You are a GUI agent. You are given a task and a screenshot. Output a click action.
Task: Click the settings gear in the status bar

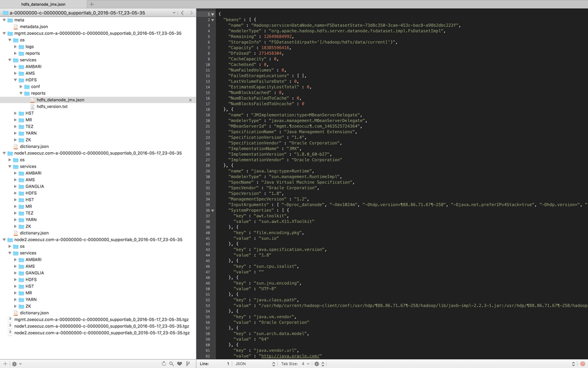click(x=316, y=363)
